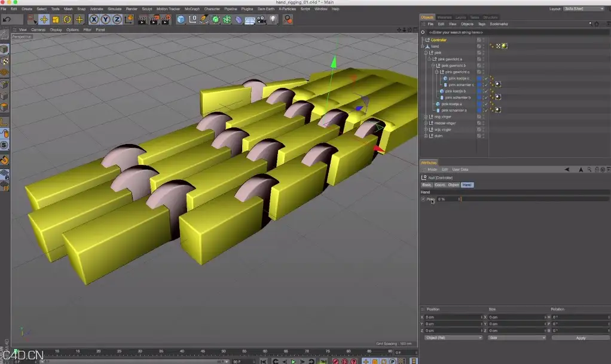The image size is (611, 364).
Task: Expand the wijs vinger group
Action: (x=426, y=129)
